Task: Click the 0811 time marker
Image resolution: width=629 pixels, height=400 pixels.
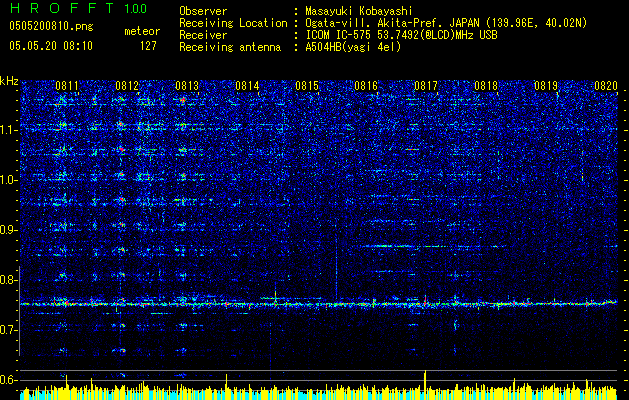Action: click(67, 85)
